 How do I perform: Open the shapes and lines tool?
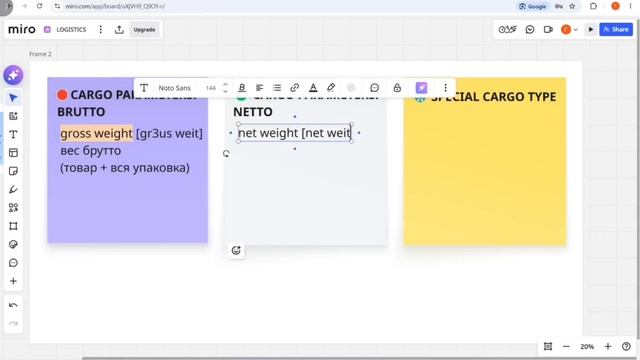pos(13,208)
